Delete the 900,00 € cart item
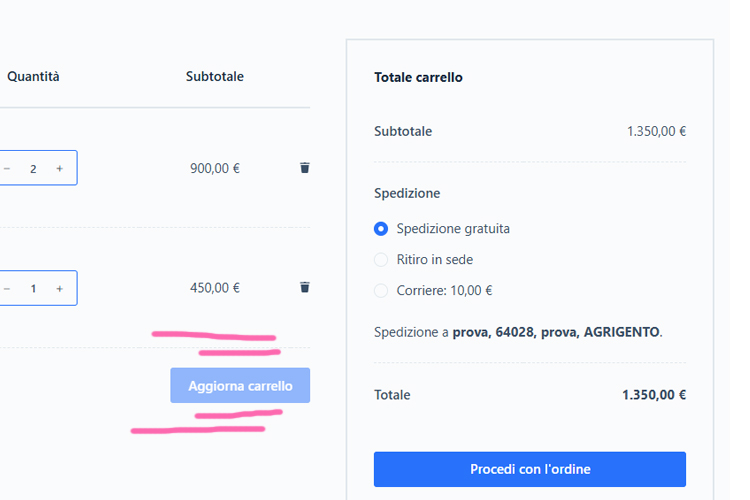Screen dimensions: 750x500 pyautogui.click(x=305, y=168)
